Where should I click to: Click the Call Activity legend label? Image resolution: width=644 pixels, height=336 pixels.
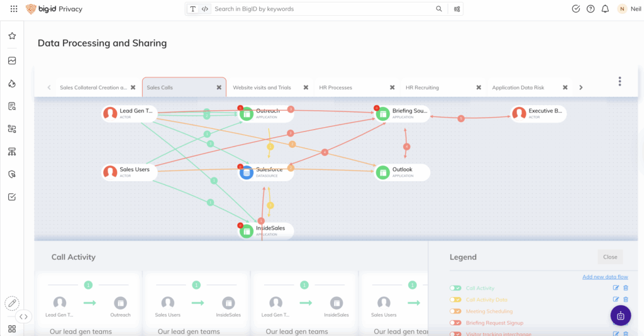pos(480,288)
